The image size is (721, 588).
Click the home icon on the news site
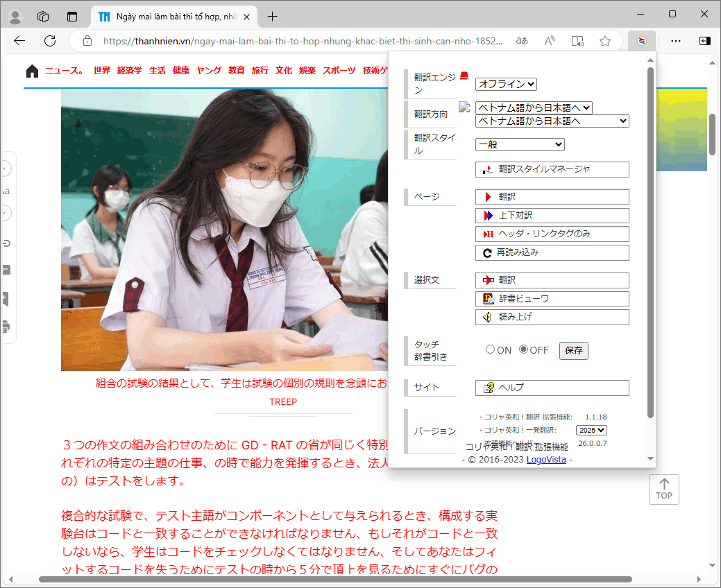(x=32, y=71)
